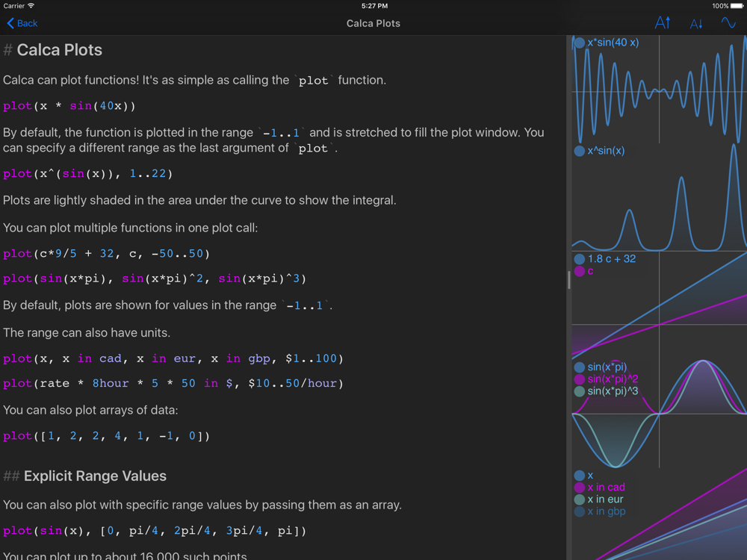The height and width of the screenshot is (560, 747).
Task: Click the teal dot beside sin(x*pi)^3
Action: (579, 391)
